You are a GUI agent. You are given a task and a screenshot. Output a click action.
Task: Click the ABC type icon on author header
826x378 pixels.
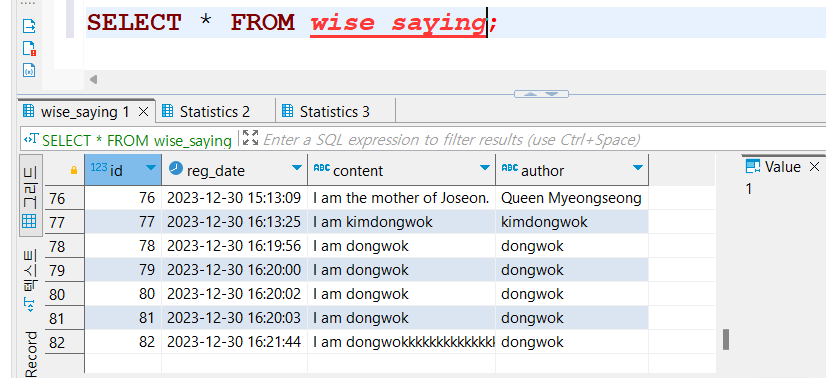click(509, 168)
